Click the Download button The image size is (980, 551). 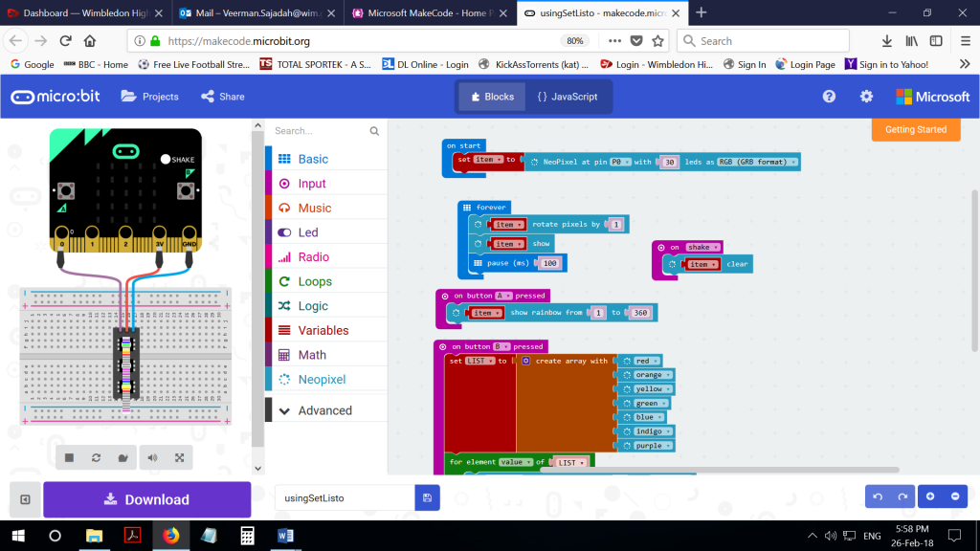[x=146, y=499]
